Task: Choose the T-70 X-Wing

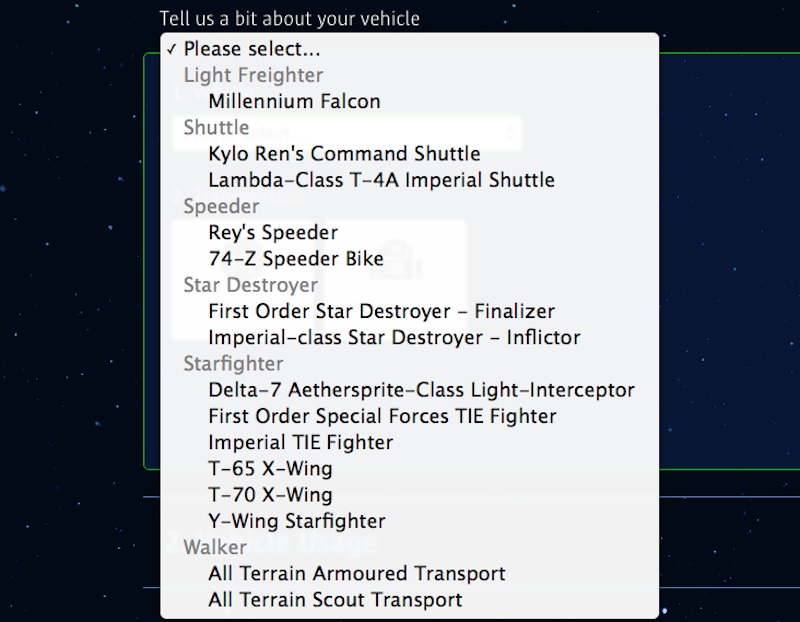Action: 275,494
